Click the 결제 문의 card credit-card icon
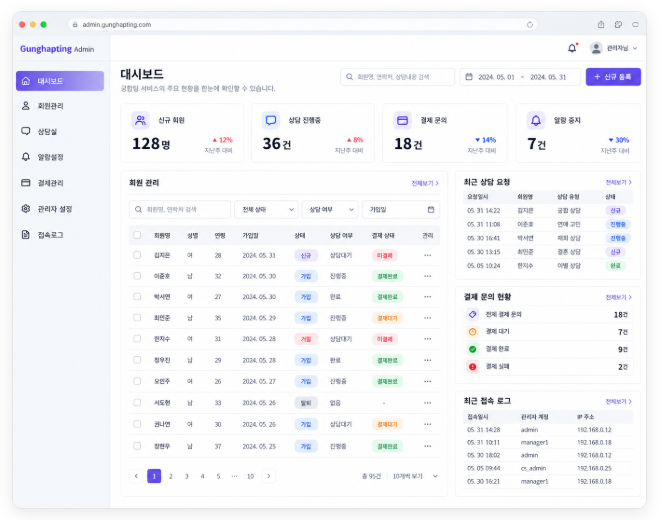This screenshot has width=664, height=520. (x=402, y=121)
